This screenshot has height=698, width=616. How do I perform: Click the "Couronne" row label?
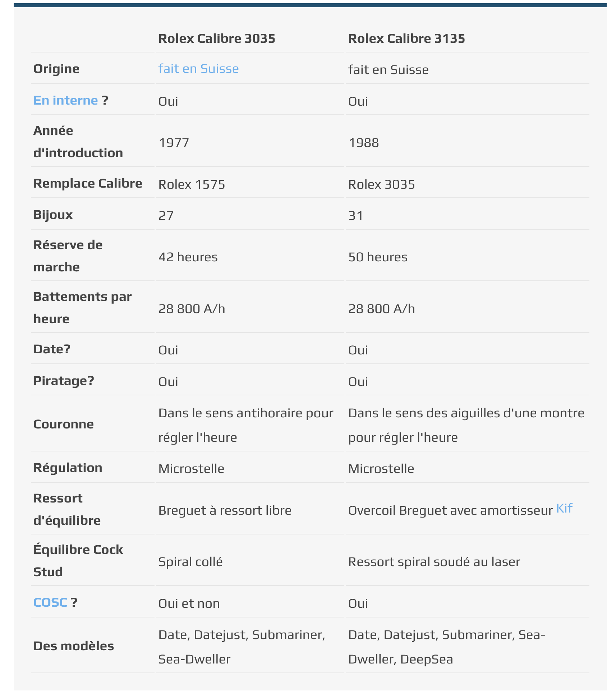click(63, 424)
